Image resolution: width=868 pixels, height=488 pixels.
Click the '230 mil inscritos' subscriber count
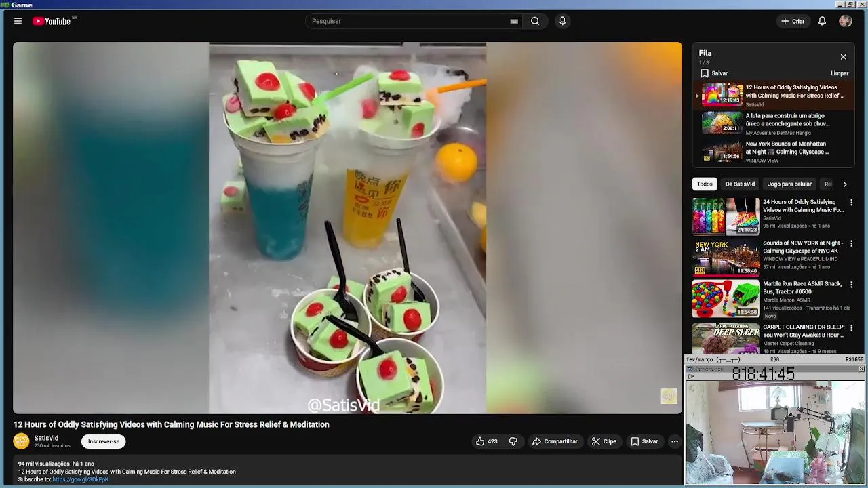(52, 446)
